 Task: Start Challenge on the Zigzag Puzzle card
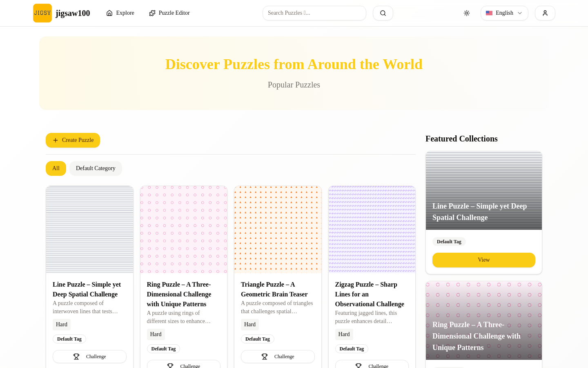(372, 364)
